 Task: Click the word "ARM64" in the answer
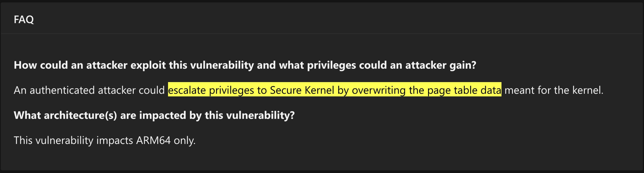153,141
